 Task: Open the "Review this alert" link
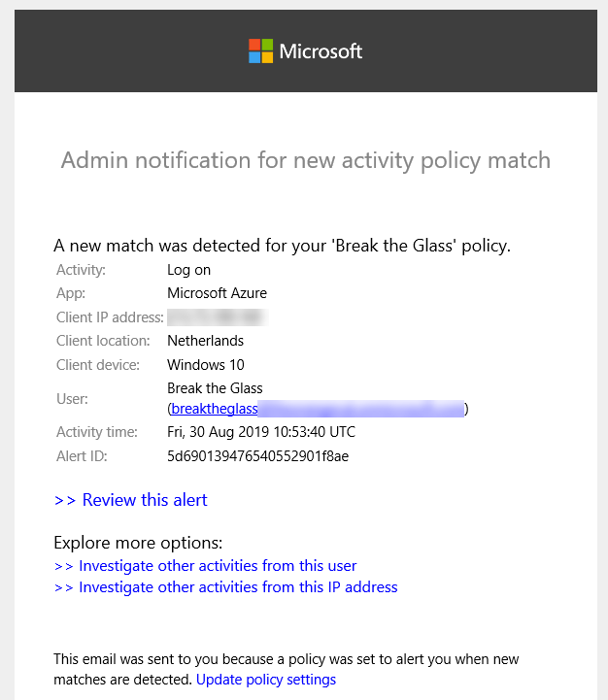[x=131, y=501]
